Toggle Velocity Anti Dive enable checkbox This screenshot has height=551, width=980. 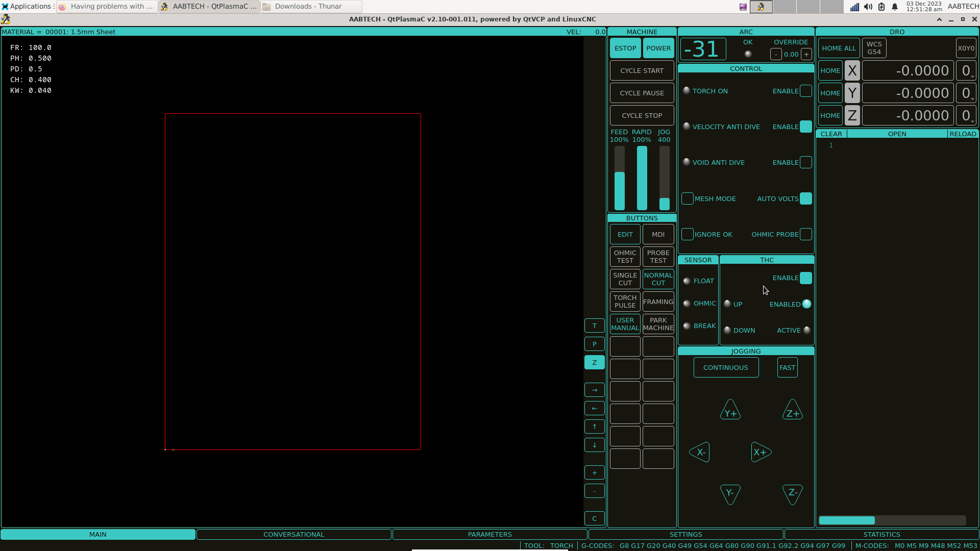(x=806, y=127)
